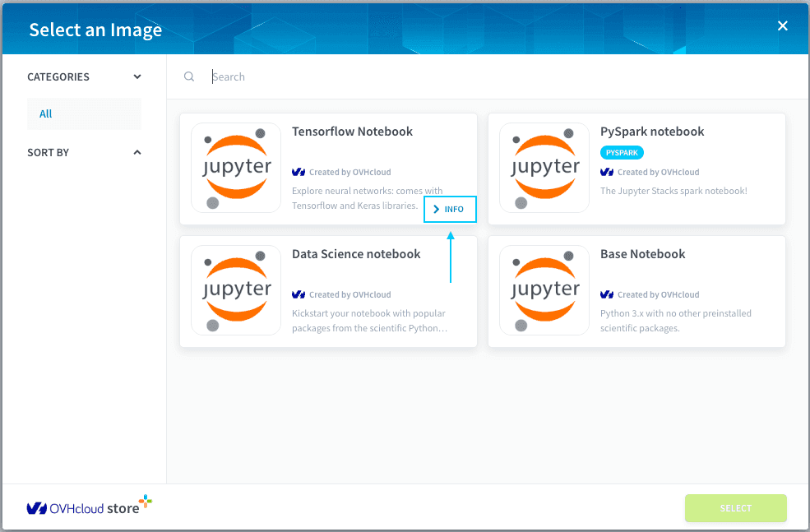Click the SORT BY heading label

click(48, 152)
